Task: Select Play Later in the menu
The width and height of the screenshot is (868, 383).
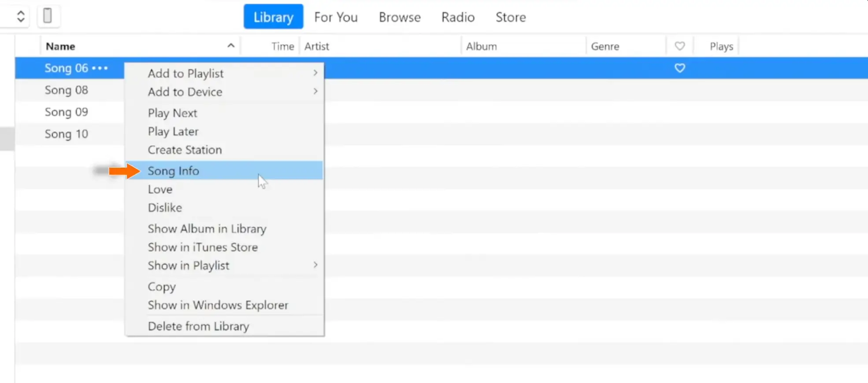Action: coord(224,132)
